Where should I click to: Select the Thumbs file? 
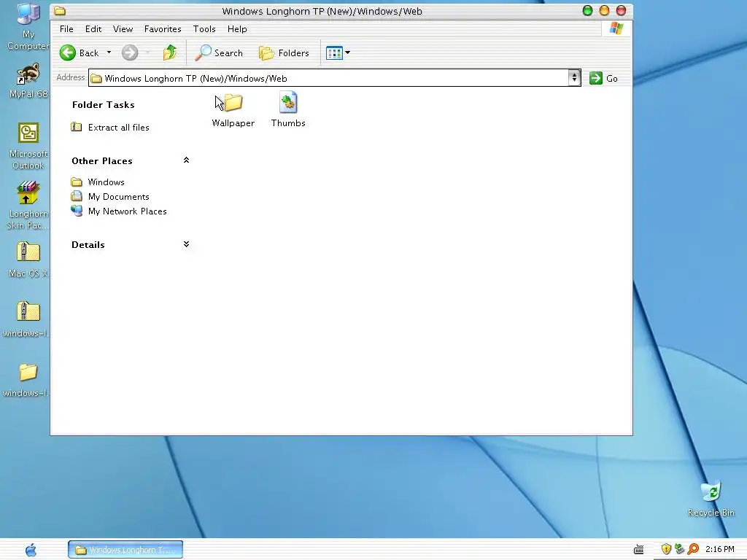click(288, 111)
